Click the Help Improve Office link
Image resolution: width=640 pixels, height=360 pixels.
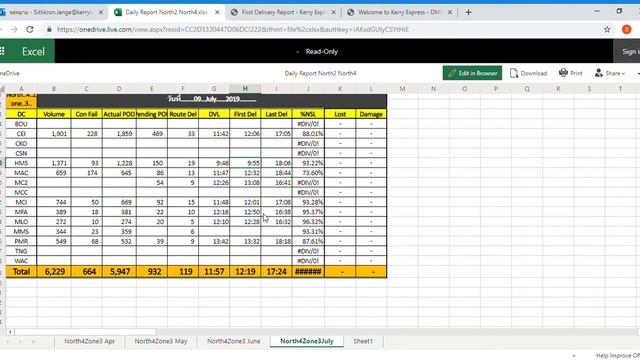click(x=618, y=356)
